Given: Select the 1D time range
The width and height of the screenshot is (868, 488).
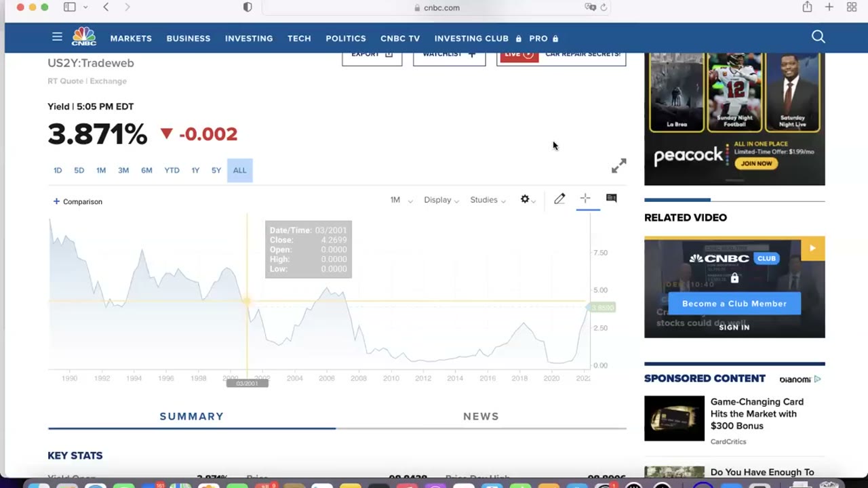Looking at the screenshot, I should tap(58, 170).
